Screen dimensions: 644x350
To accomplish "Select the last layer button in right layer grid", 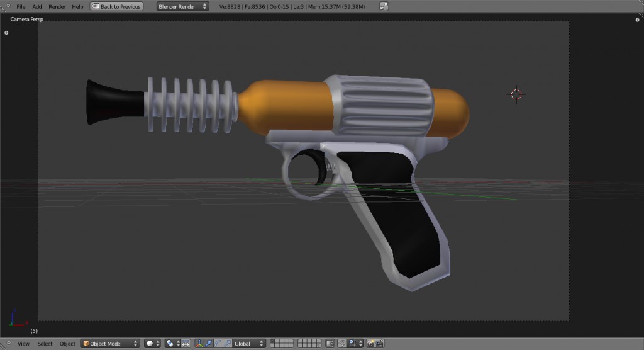I will (318, 346).
